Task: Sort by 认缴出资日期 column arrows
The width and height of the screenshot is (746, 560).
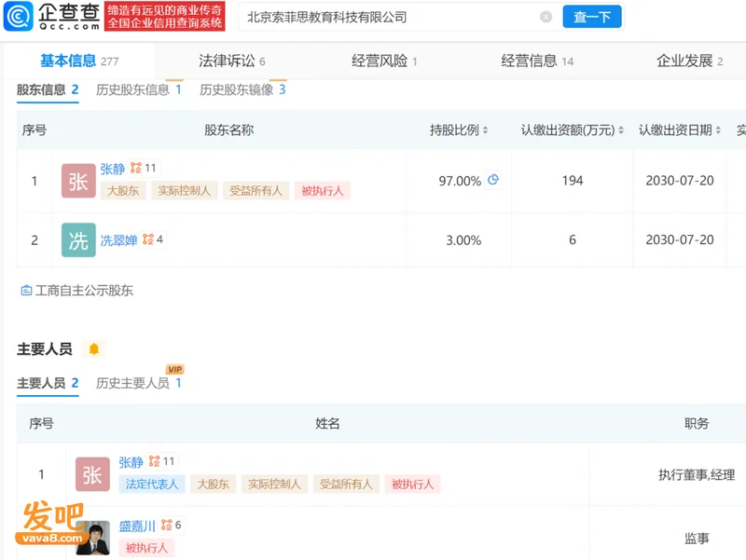Action: pos(718,130)
